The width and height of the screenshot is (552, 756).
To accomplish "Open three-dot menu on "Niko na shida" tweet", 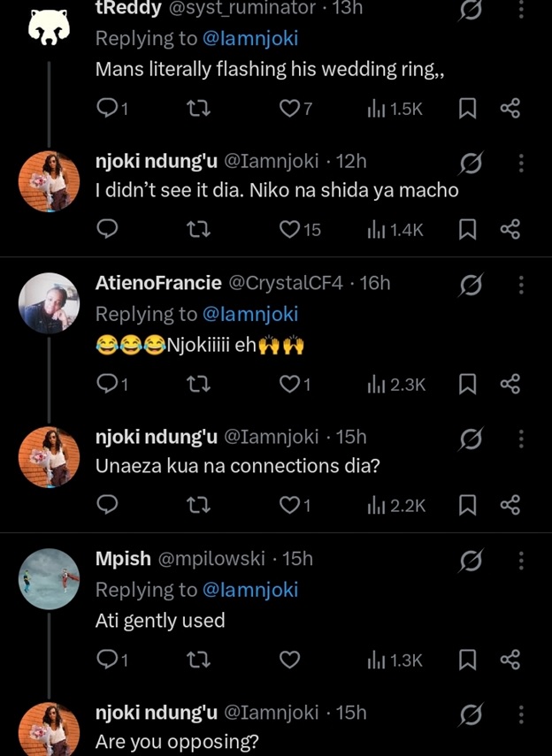I will [x=521, y=163].
